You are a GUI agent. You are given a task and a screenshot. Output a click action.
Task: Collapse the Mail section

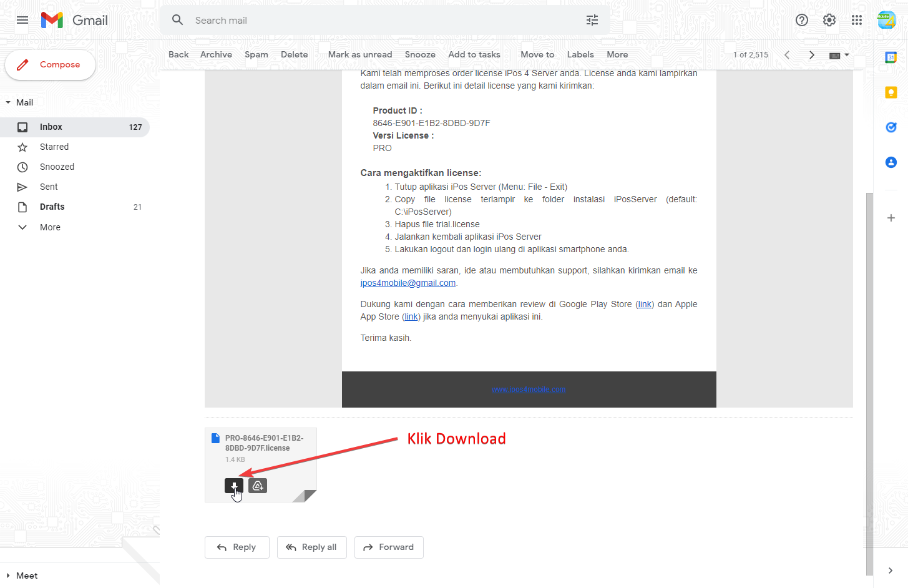[8, 102]
